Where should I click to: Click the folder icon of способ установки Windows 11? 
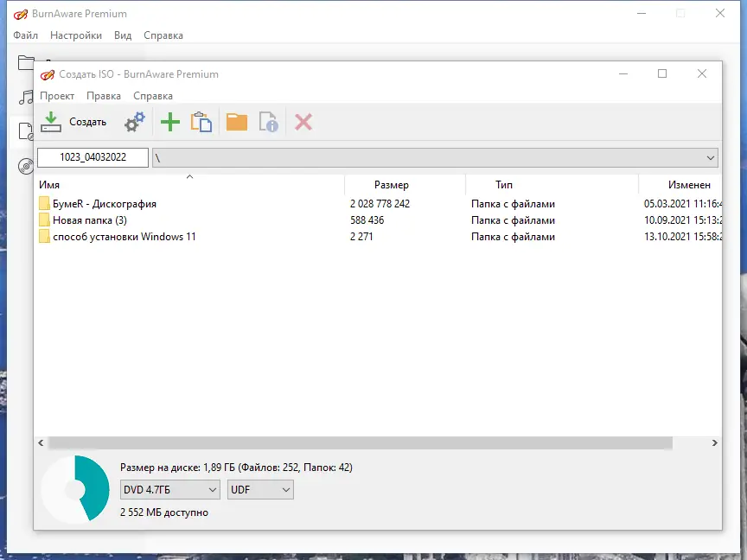(44, 237)
